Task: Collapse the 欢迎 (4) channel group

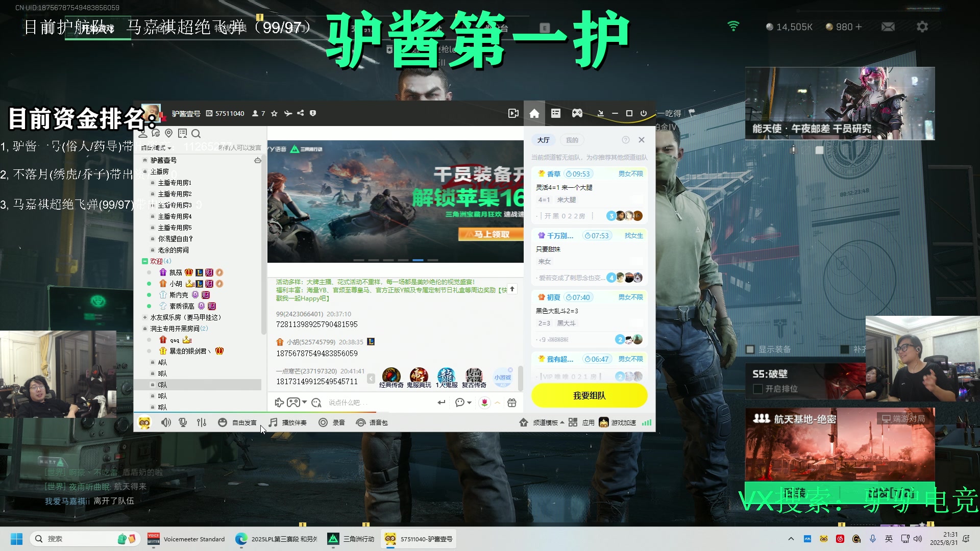Action: (145, 261)
